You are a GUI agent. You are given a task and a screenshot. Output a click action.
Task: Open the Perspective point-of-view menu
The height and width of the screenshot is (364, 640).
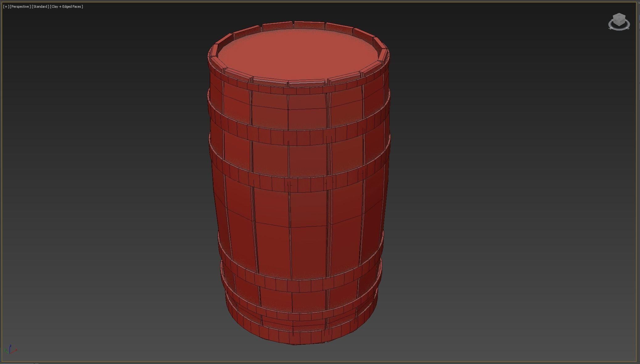(x=20, y=6)
